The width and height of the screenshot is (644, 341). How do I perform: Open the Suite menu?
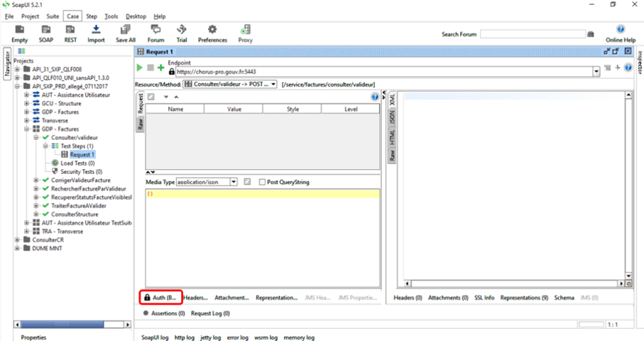click(x=53, y=16)
